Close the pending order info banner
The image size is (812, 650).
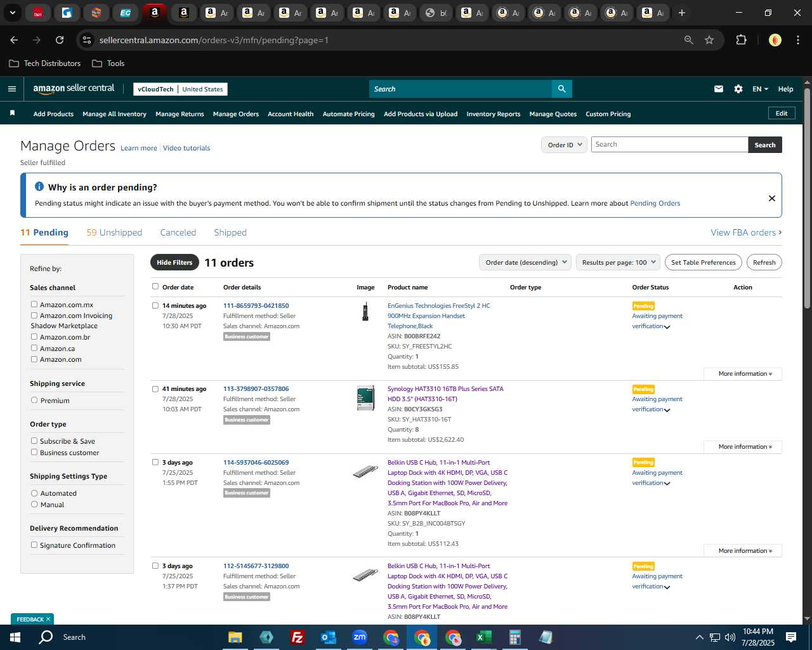(x=772, y=198)
